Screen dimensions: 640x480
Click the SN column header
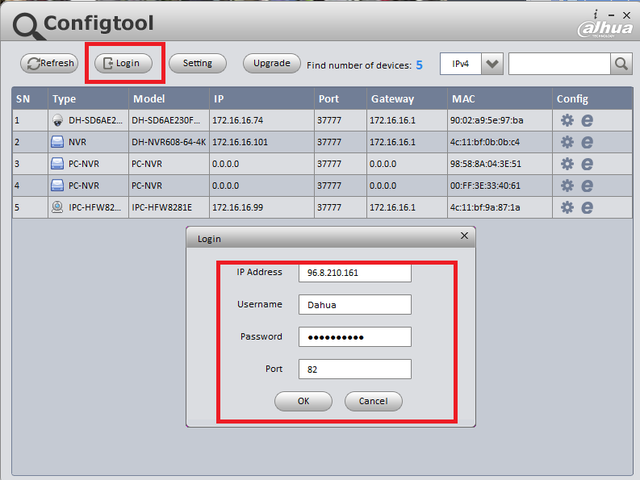30,99
